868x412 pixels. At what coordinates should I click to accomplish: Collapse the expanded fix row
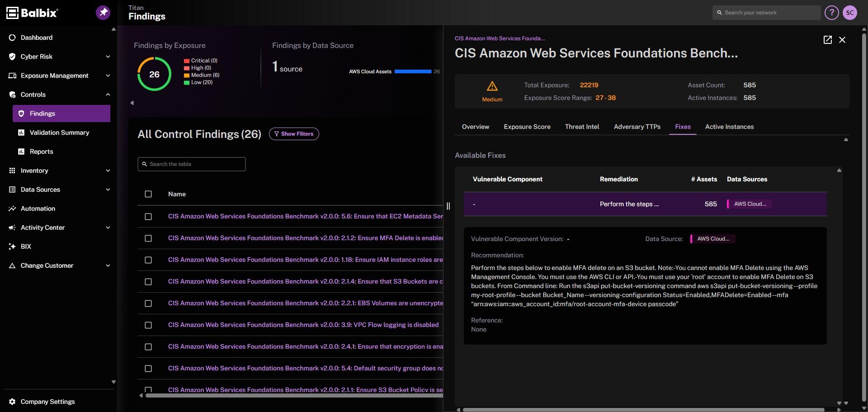pyautogui.click(x=645, y=204)
